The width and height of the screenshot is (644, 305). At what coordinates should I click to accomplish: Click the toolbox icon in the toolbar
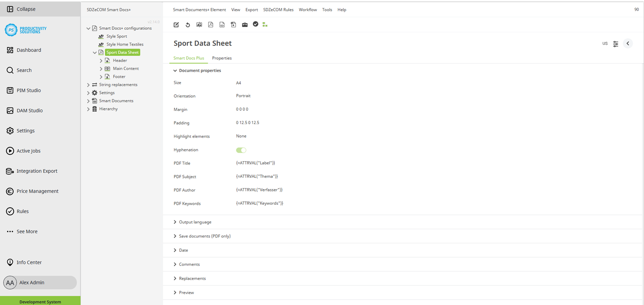(245, 25)
